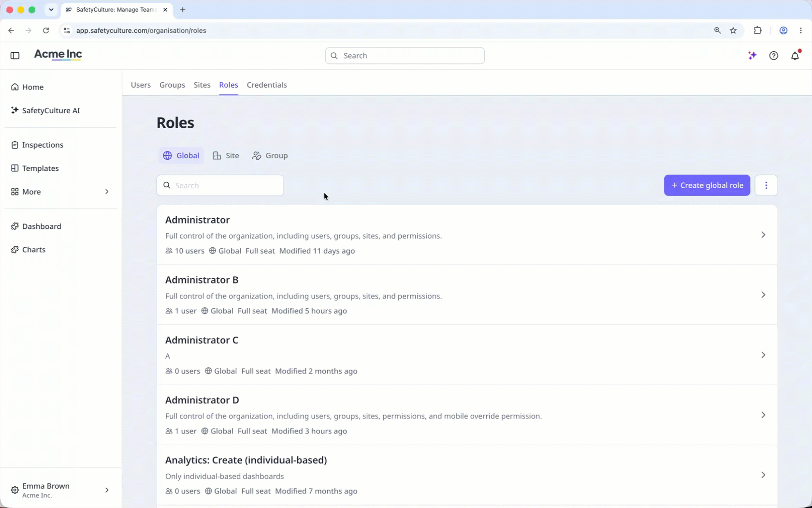
Task: Open the Administrator C role chevron
Action: pos(763,355)
